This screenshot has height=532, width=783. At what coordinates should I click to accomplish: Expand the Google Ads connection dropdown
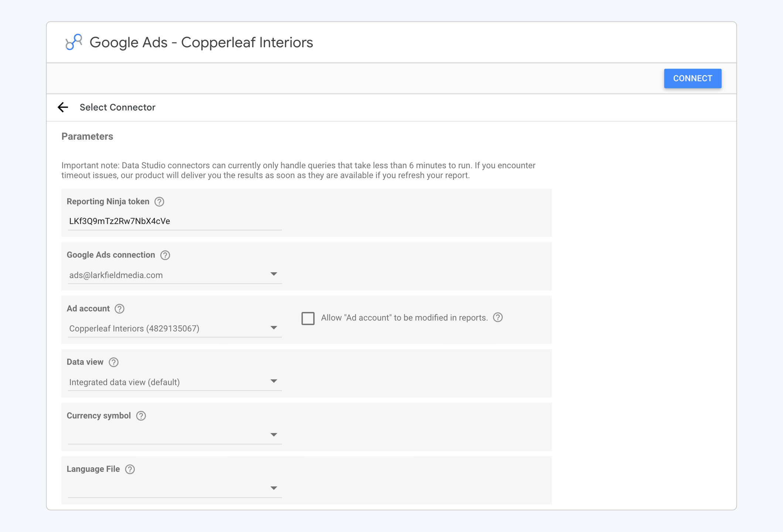click(x=175, y=275)
